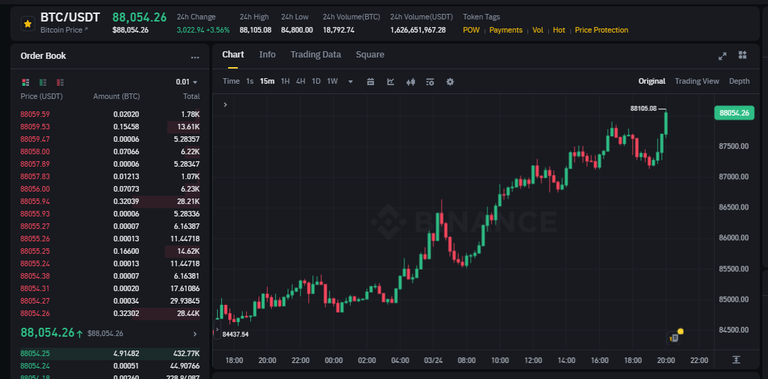Viewport: 768px width, 379px height.
Task: Expand more time interval options dropdown
Action: [351, 82]
